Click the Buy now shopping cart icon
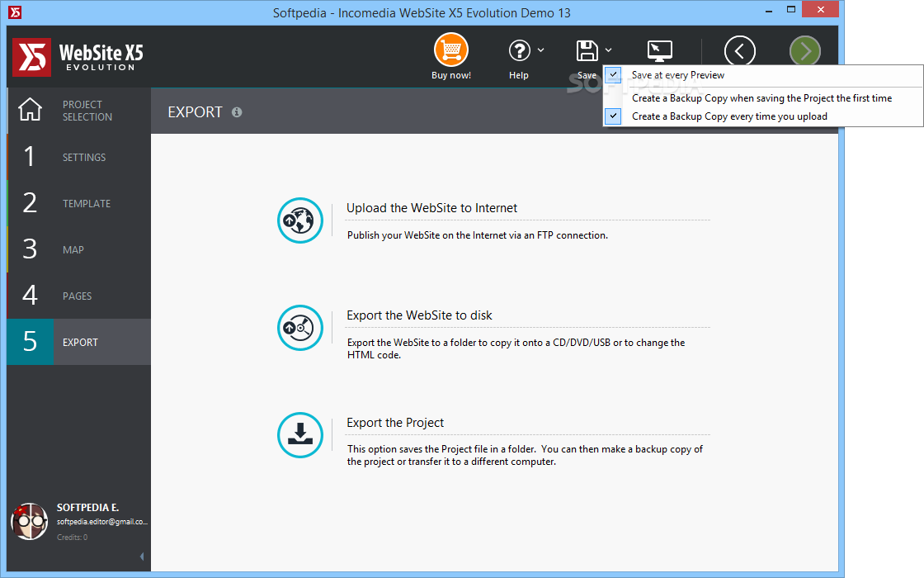Screen dimensions: 924x578 (x=450, y=50)
